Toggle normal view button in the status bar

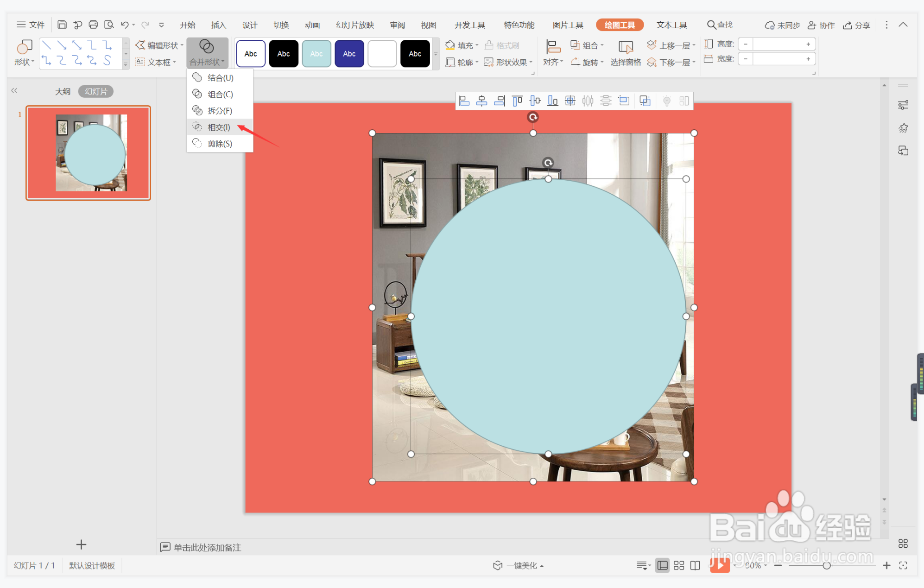point(662,565)
